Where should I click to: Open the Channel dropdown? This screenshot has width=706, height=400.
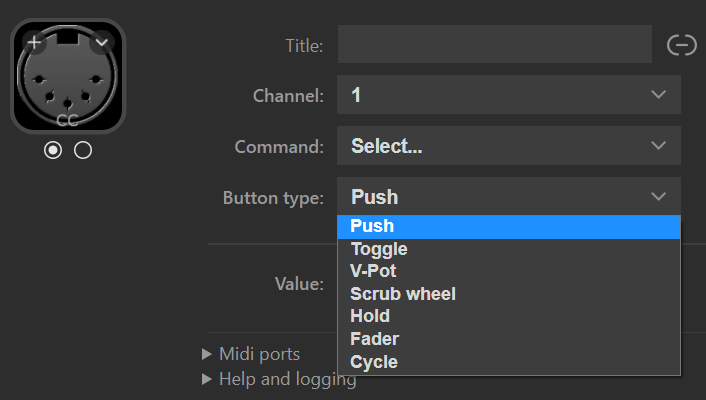(508, 95)
